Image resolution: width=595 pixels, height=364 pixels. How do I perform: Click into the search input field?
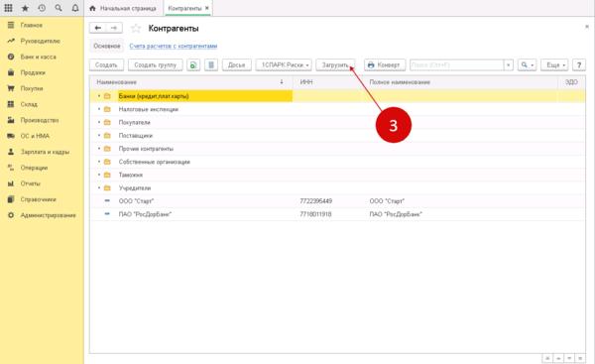(x=457, y=64)
